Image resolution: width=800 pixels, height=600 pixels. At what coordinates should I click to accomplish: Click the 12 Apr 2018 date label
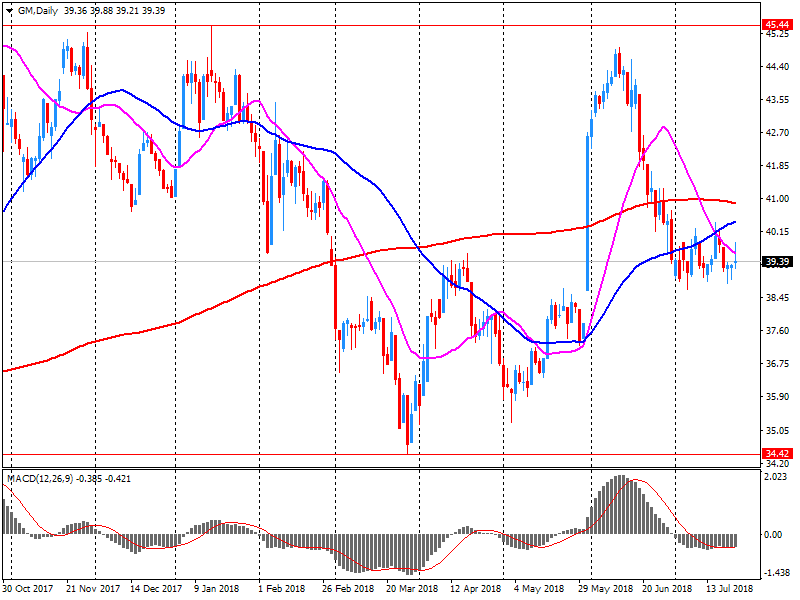(x=476, y=588)
